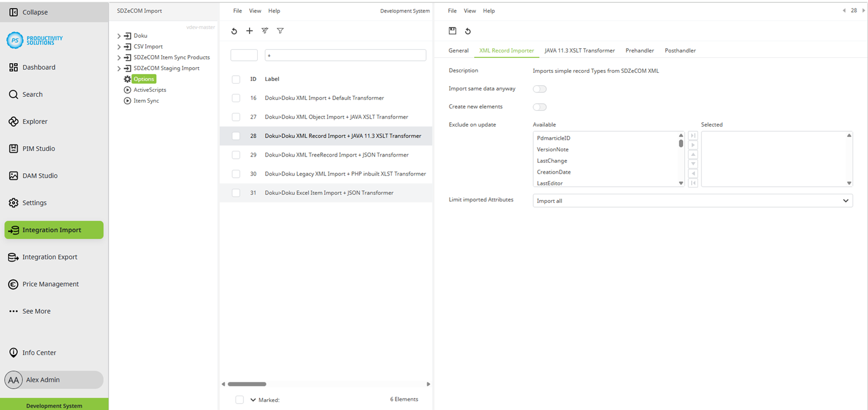868x410 pixels.
Task: Expand the CSV Import tree node
Action: pyautogui.click(x=119, y=46)
